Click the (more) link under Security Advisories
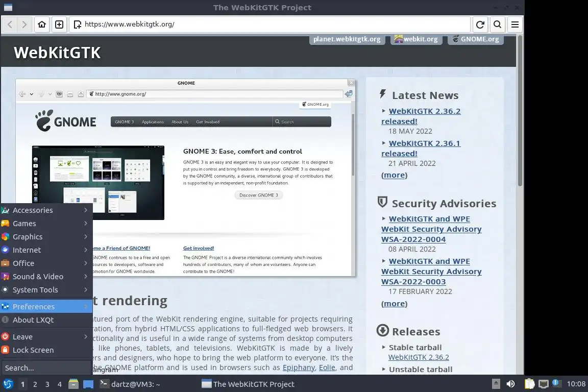Image resolution: width=588 pixels, height=392 pixels. pos(394,304)
